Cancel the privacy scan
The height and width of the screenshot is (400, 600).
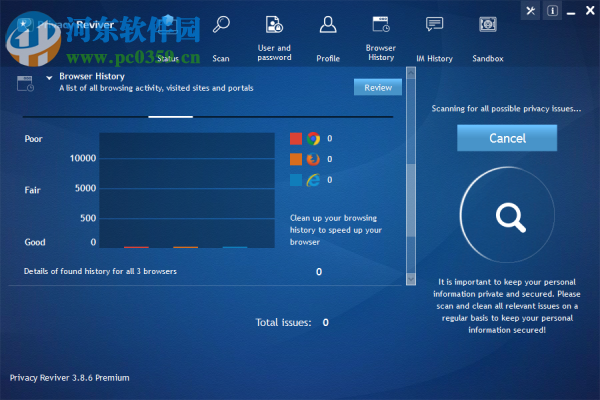pos(507,138)
